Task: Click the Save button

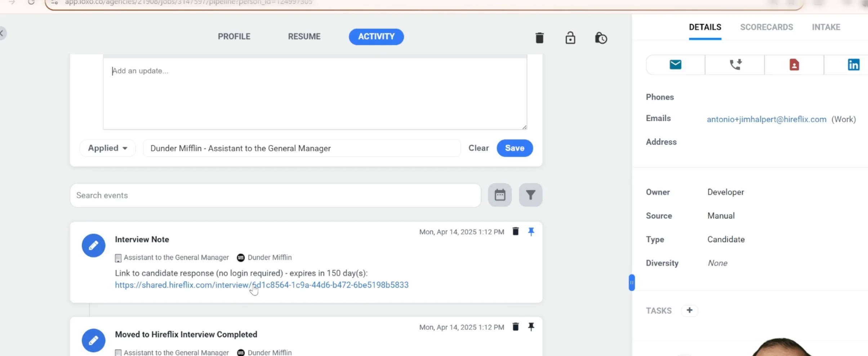Action: pos(515,148)
